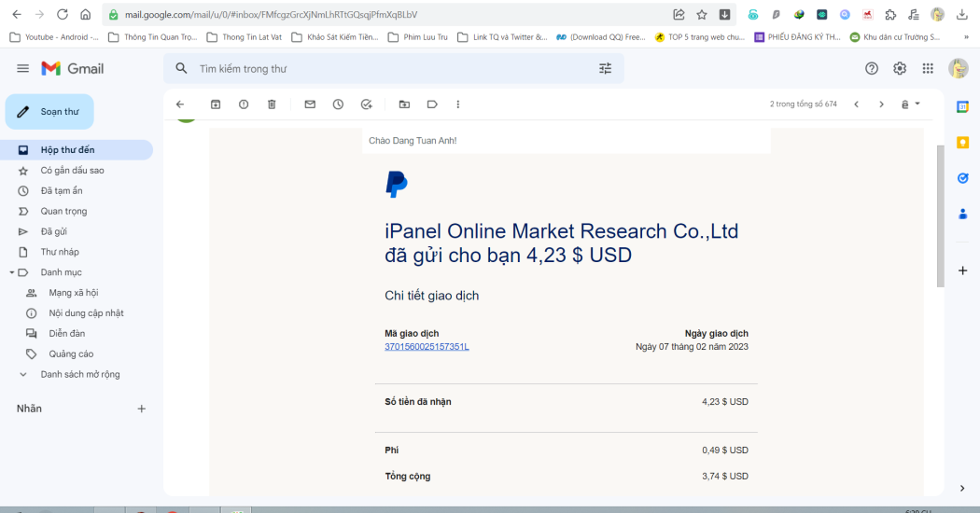The width and height of the screenshot is (980, 513).
Task: Archive this email
Action: pos(216,104)
